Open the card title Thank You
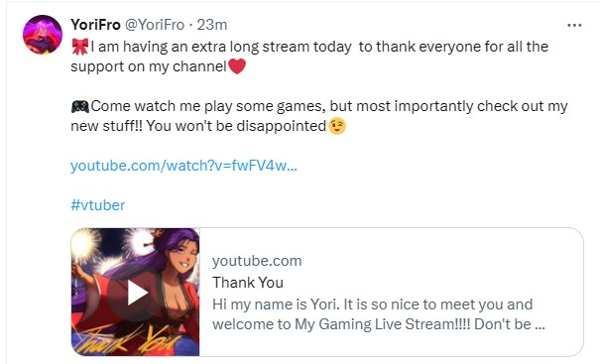 point(248,283)
